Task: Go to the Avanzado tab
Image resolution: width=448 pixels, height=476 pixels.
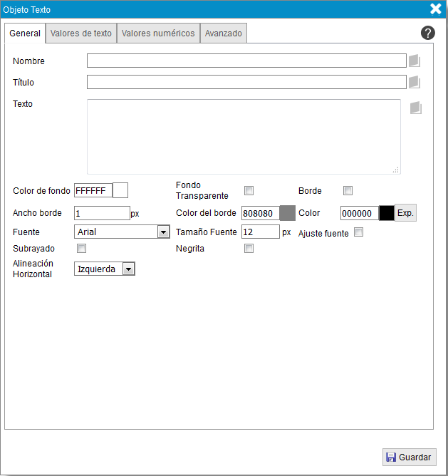Action: [x=224, y=33]
